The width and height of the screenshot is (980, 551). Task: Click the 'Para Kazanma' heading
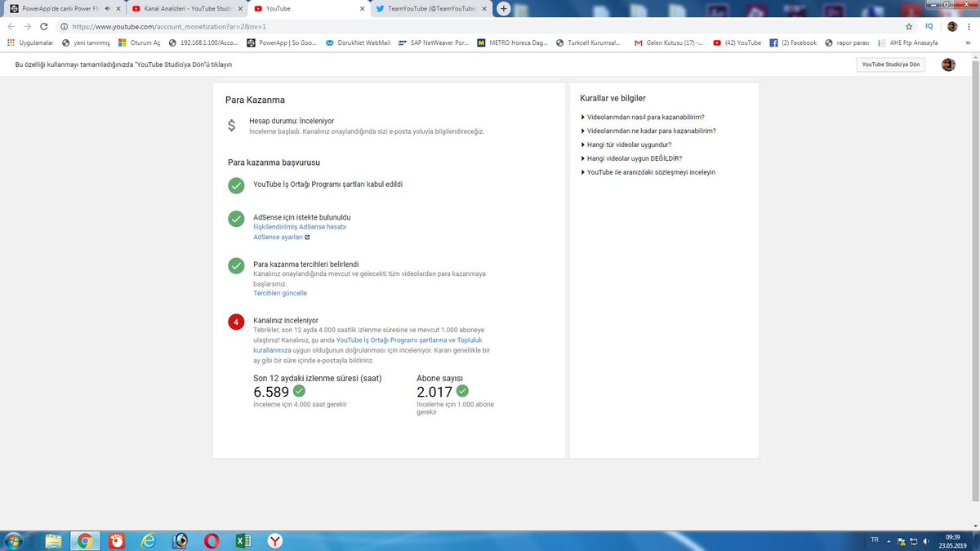point(255,100)
